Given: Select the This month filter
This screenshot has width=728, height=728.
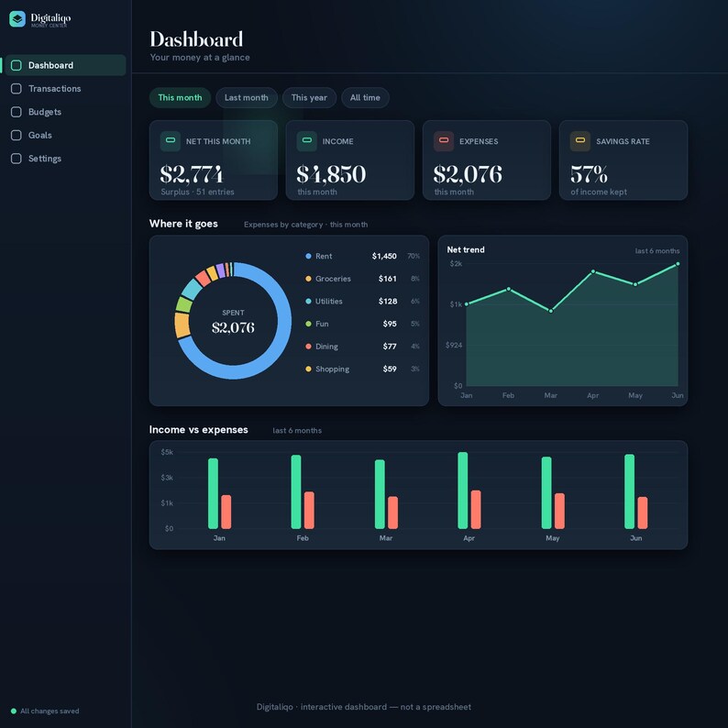Looking at the screenshot, I should pyautogui.click(x=180, y=97).
